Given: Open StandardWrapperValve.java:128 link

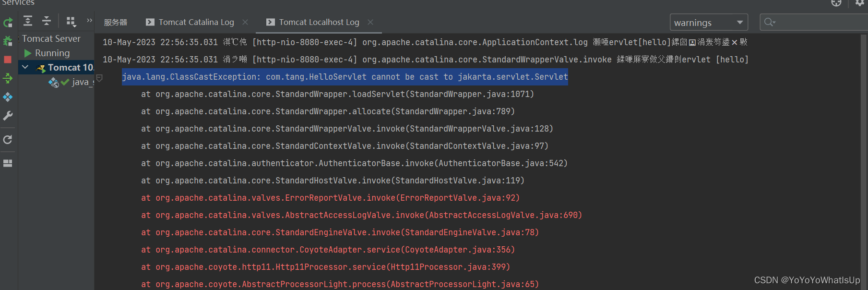Looking at the screenshot, I should tap(479, 129).
